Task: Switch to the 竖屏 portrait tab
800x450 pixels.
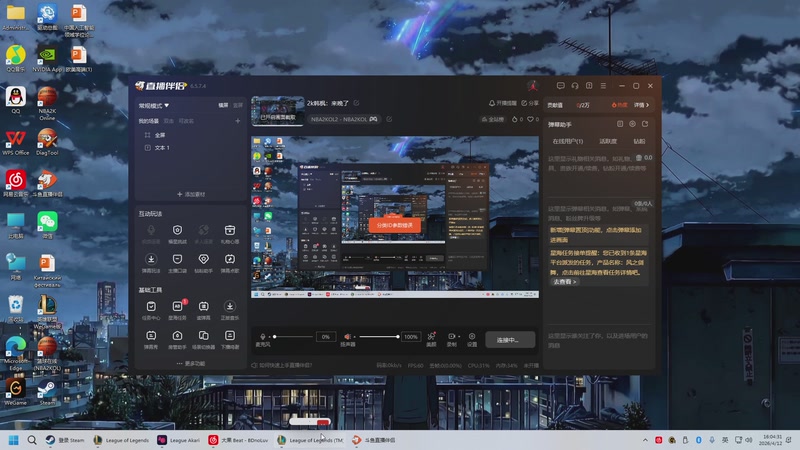Action: [238, 105]
